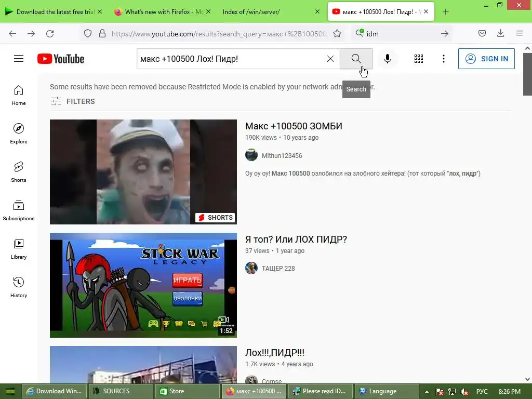
Task: Open Please read ID... taskbar item
Action: 321,391
